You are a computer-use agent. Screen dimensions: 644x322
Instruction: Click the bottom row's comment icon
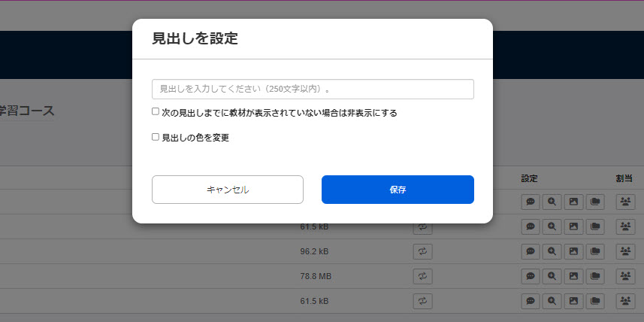tap(530, 301)
